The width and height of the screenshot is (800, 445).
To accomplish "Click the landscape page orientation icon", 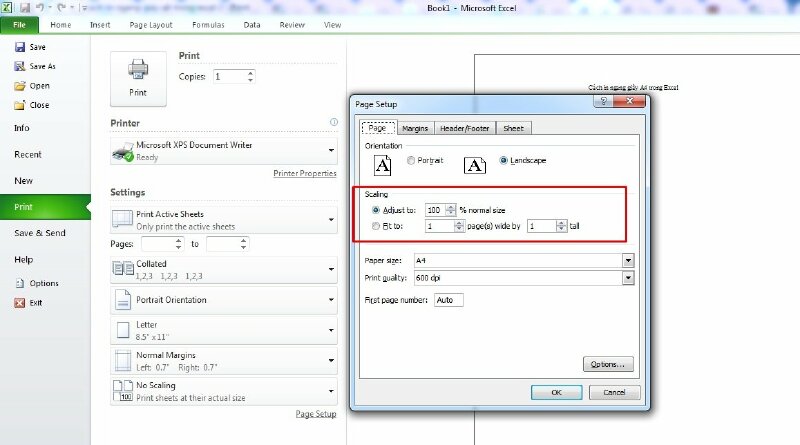I will 474,165.
